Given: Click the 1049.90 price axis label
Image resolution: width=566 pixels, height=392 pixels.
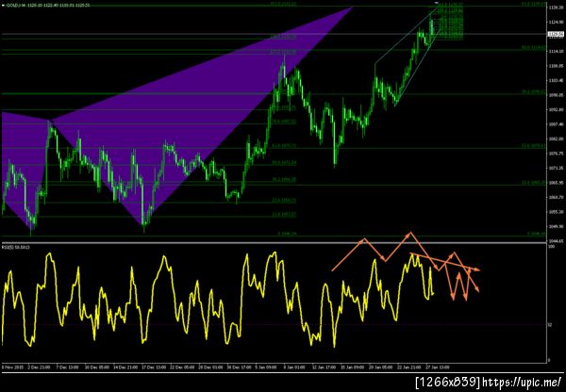Looking at the screenshot, I should click(x=556, y=226).
